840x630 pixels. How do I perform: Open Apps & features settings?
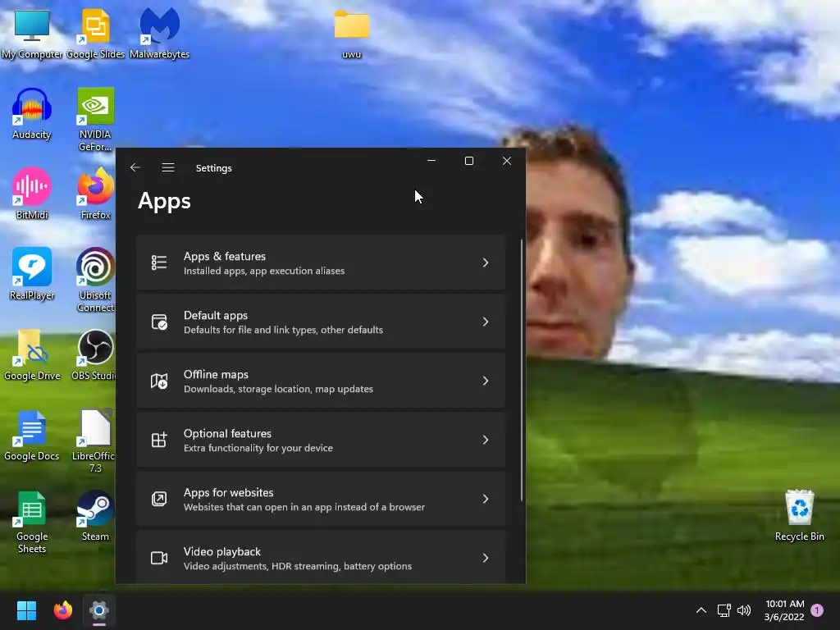click(x=321, y=262)
